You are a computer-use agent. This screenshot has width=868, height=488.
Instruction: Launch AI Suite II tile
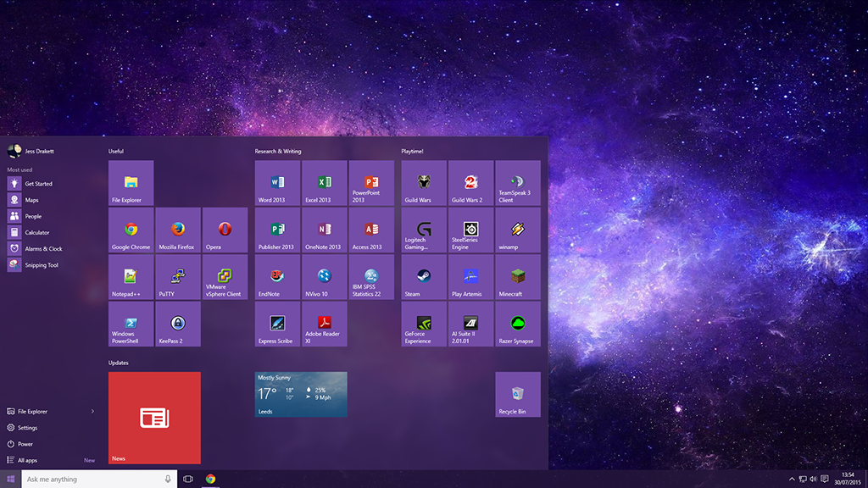(x=471, y=324)
